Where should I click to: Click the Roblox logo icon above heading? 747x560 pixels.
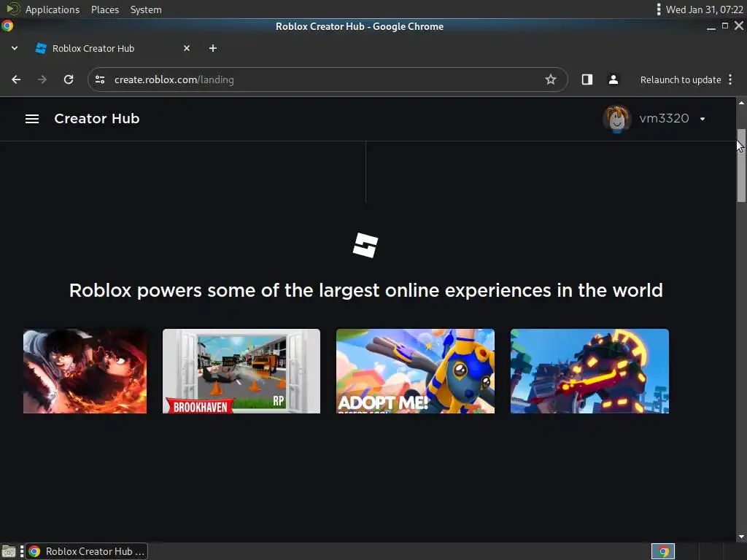click(x=365, y=245)
